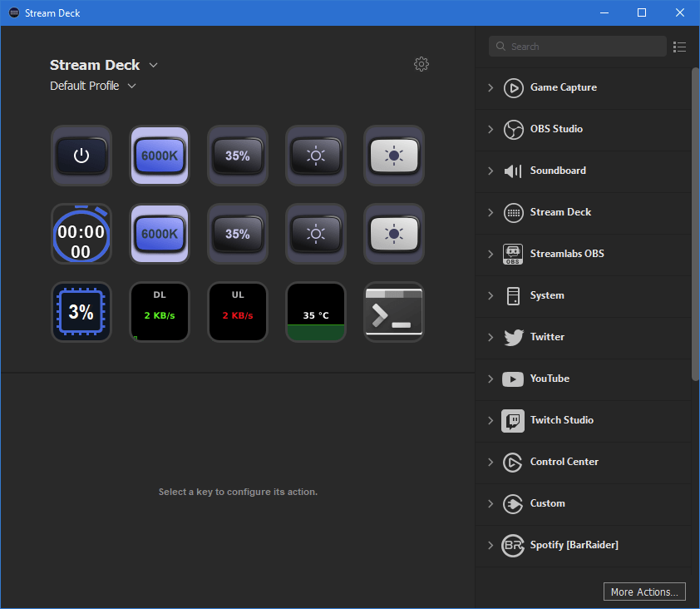Click the Control Center logo icon
700x609 pixels.
point(512,462)
